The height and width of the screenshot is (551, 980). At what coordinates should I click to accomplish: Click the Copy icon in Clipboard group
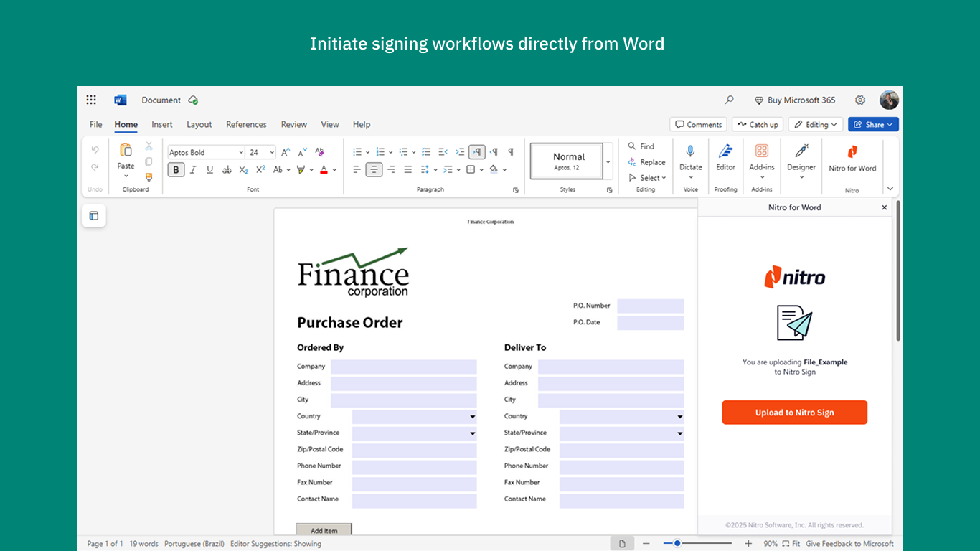pos(149,161)
